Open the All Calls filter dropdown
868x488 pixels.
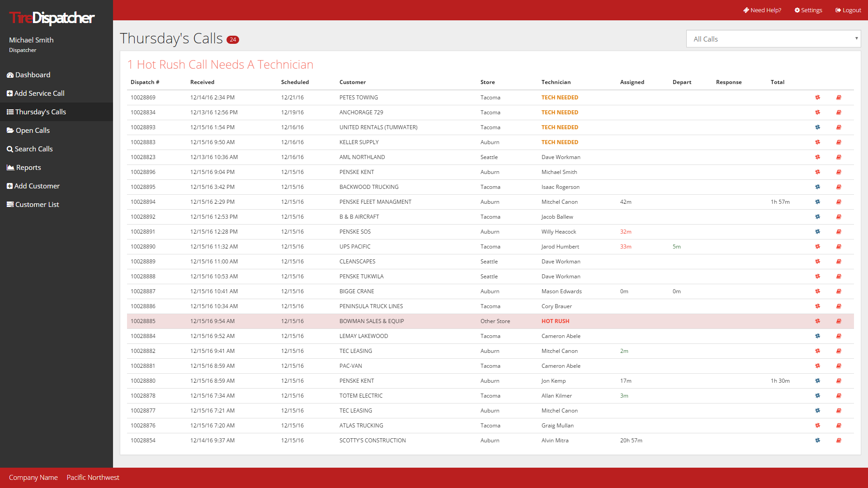tap(773, 39)
